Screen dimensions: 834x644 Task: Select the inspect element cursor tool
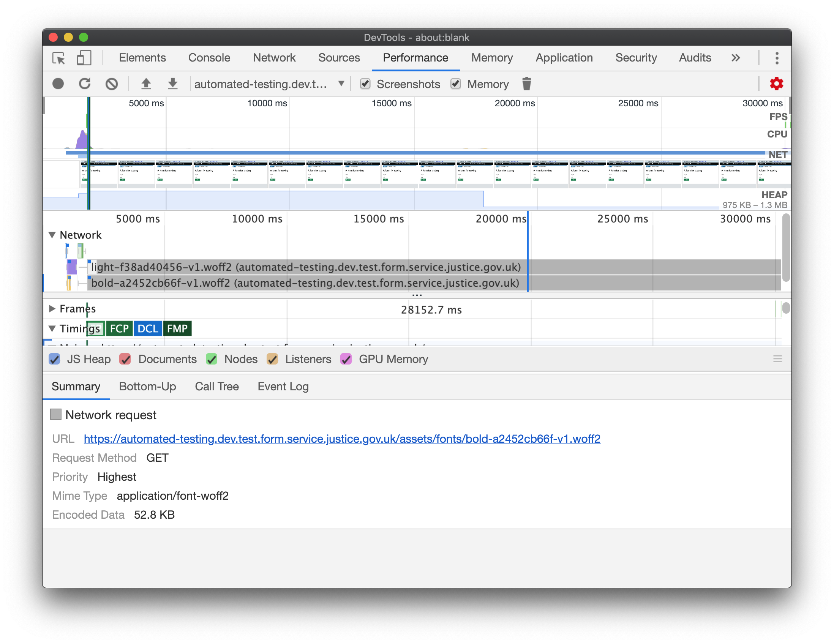(x=58, y=58)
